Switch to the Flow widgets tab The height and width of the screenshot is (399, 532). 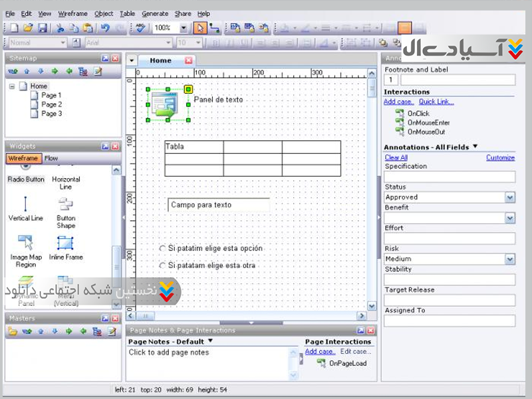coord(51,158)
